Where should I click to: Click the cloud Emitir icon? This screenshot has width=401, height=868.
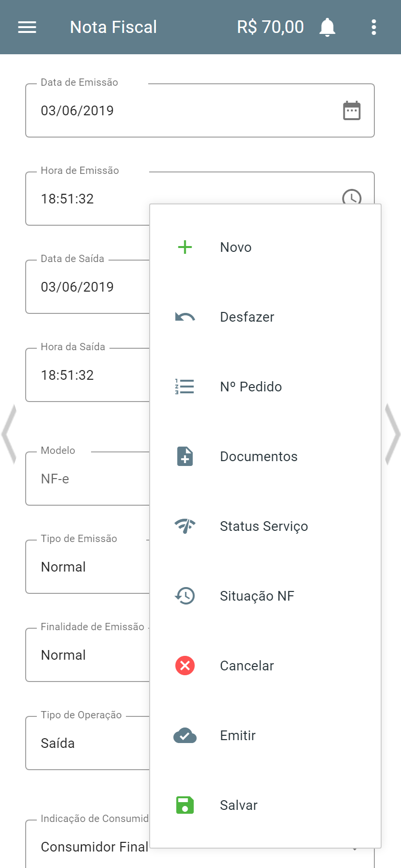tap(185, 735)
